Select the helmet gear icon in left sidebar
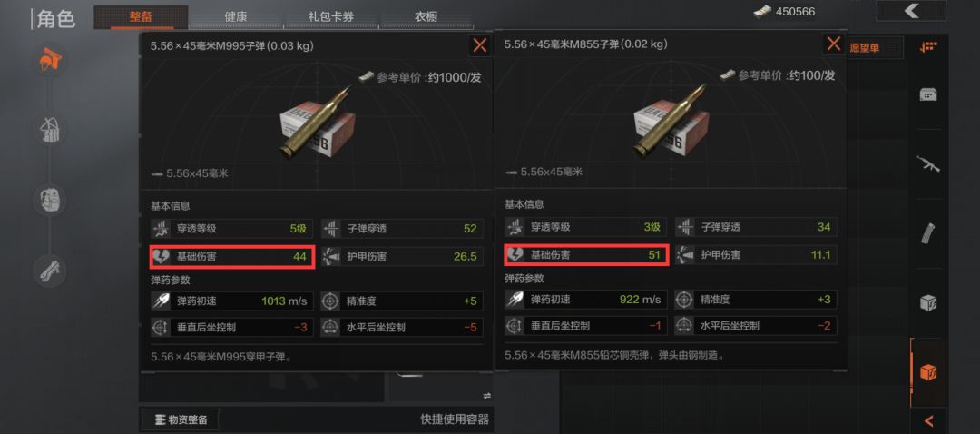 tap(49, 60)
